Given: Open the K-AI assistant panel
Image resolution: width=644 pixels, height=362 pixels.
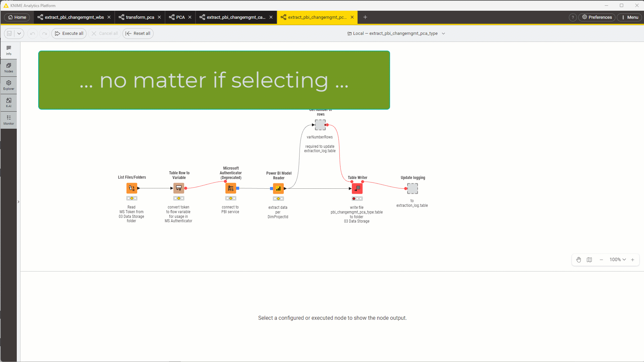Looking at the screenshot, I should coord(9,103).
